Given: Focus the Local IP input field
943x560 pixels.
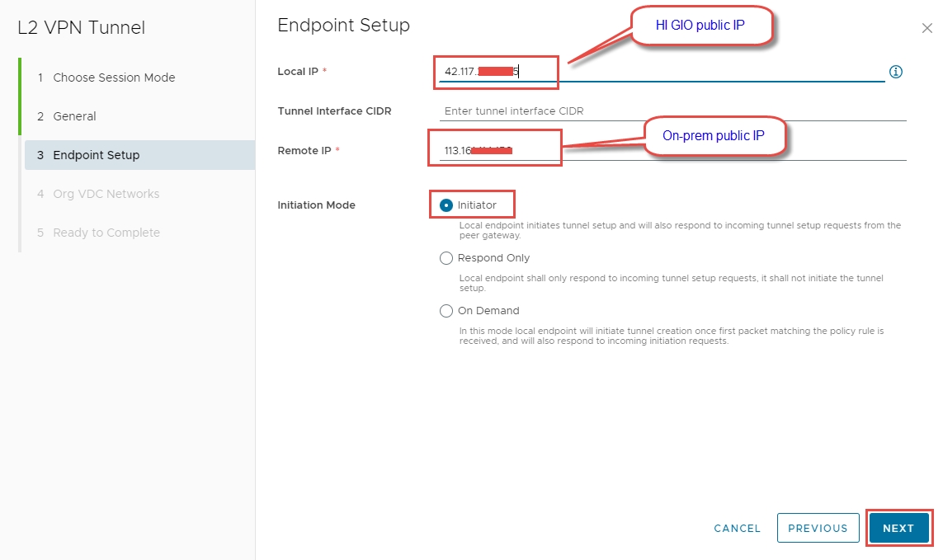Looking at the screenshot, I should [660, 72].
